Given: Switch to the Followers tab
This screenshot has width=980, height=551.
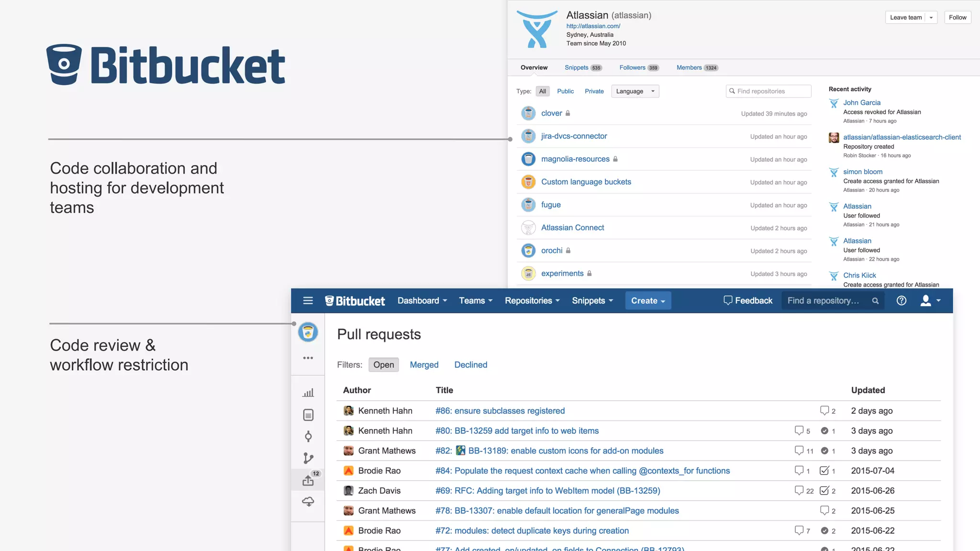Looking at the screenshot, I should click(639, 67).
